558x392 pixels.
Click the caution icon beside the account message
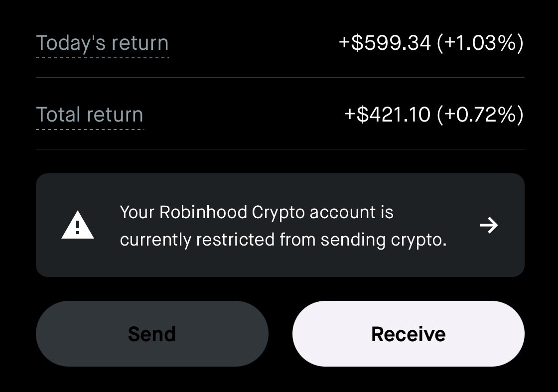pos(78,225)
